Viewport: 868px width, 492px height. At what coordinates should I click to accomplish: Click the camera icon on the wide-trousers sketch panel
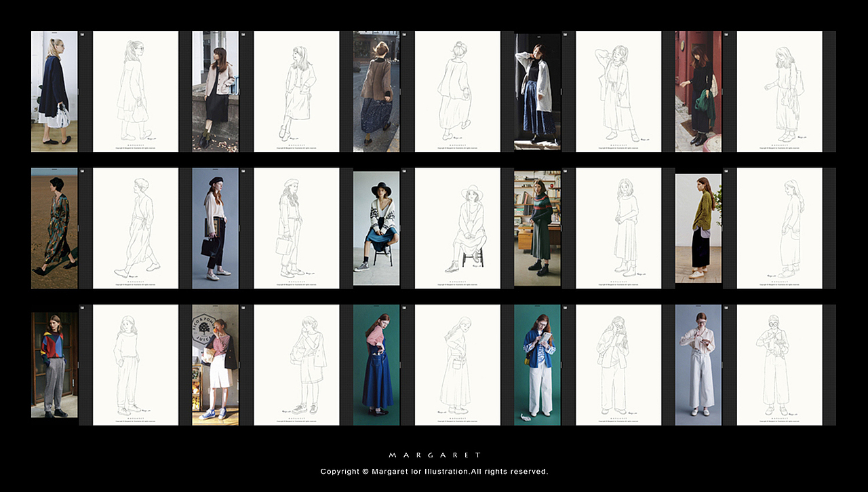567,307
